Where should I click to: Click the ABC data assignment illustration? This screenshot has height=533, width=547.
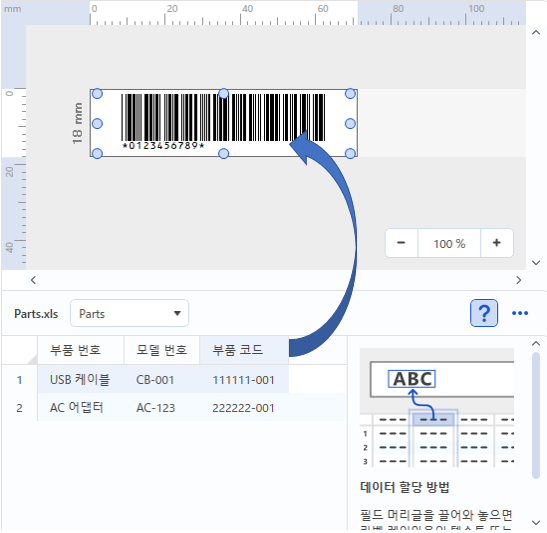point(437,407)
